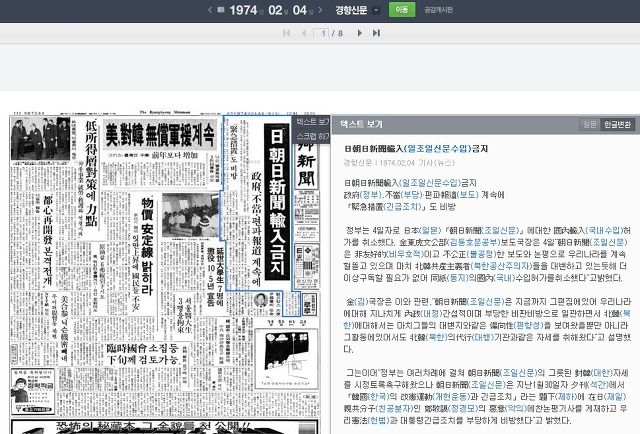Jump to the first newspaper page
Viewport: 640px width, 434px height.
click(x=287, y=33)
